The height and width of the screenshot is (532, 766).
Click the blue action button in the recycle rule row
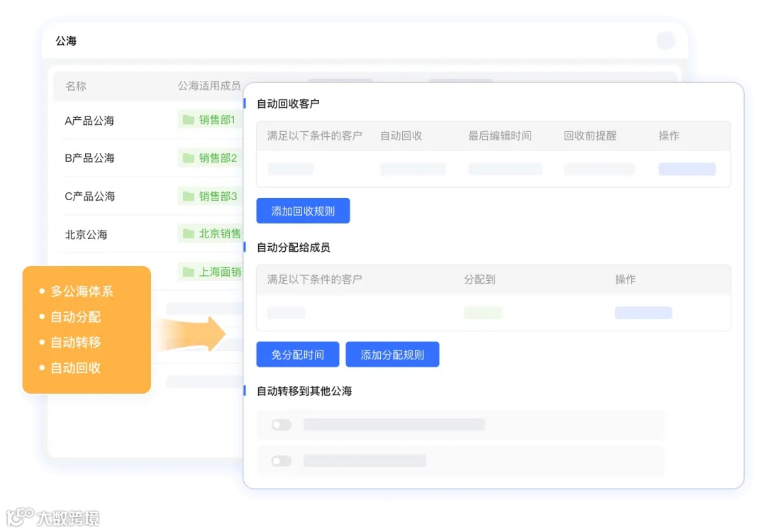click(686, 168)
